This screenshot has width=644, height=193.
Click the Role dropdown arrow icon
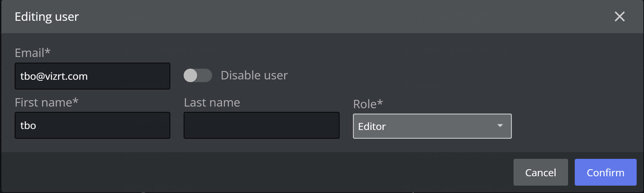[x=500, y=126]
